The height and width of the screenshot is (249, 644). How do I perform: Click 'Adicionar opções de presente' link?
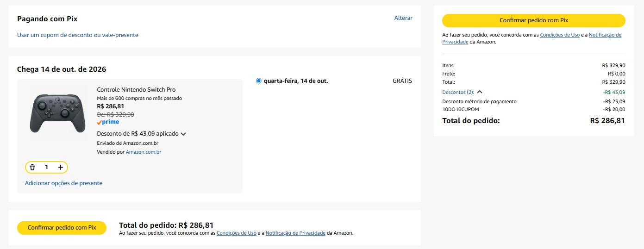click(x=63, y=183)
